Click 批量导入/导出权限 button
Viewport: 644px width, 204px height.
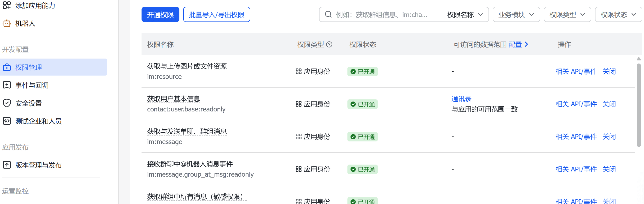click(x=216, y=14)
